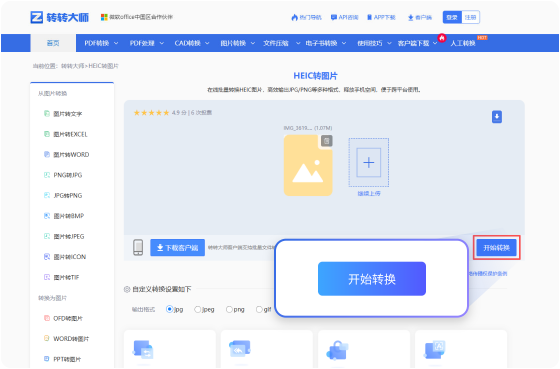560x369 pixels.
Task: Click the gear icon next to 自定义转换设置如下
Action: pyautogui.click(x=127, y=289)
